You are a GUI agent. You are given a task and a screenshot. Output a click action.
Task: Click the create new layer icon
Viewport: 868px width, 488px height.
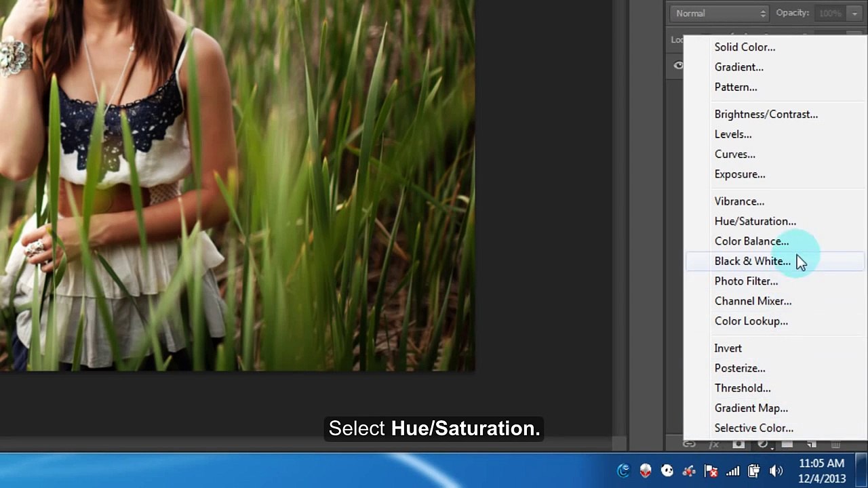click(x=812, y=445)
